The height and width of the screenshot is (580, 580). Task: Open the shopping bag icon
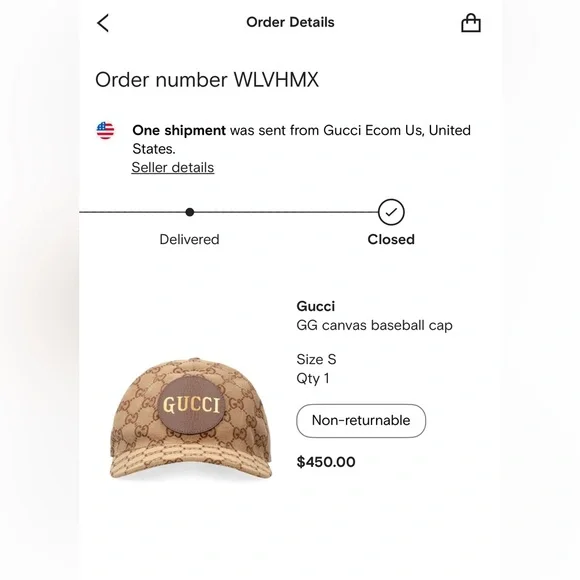point(471,23)
